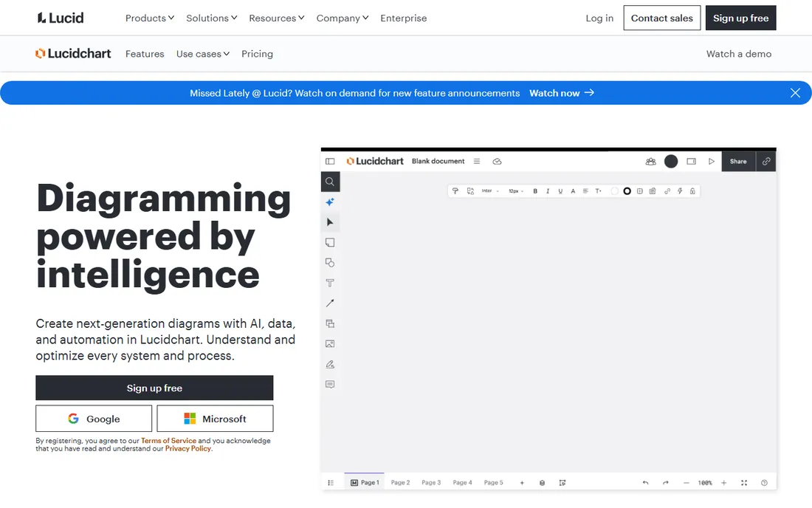812x508 pixels.
Task: Open the page list icon at bottom left
Action: (331, 483)
